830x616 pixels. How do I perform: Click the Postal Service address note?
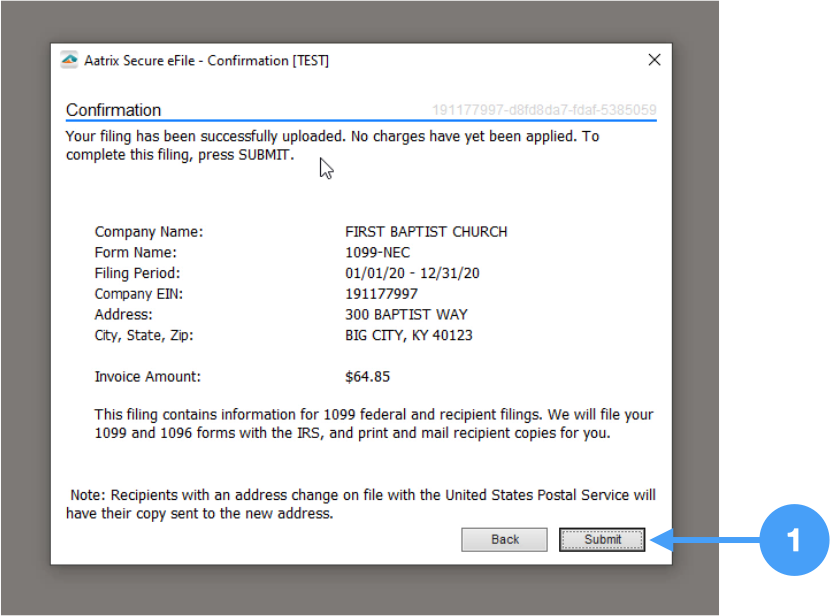coord(361,504)
